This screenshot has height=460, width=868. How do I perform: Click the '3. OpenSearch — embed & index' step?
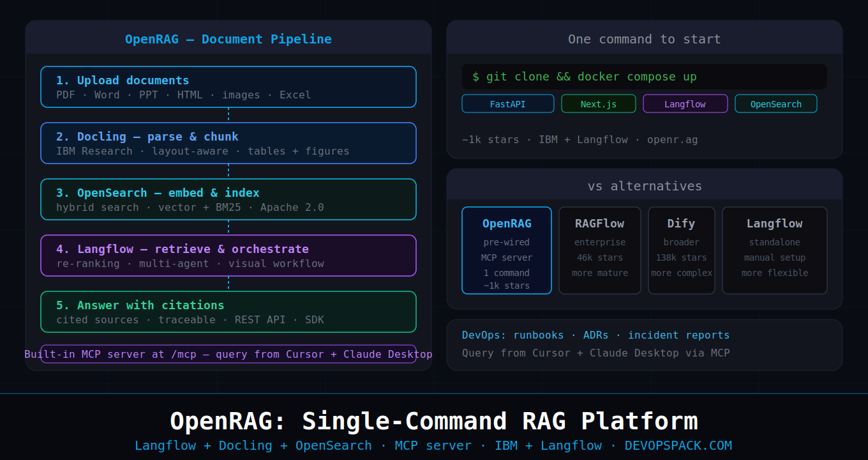tap(228, 199)
